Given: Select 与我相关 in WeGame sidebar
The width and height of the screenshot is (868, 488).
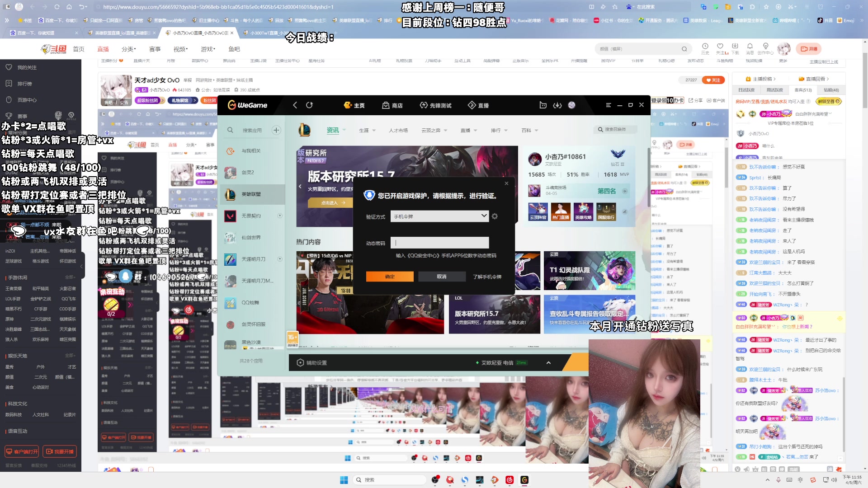Looking at the screenshot, I should point(251,151).
